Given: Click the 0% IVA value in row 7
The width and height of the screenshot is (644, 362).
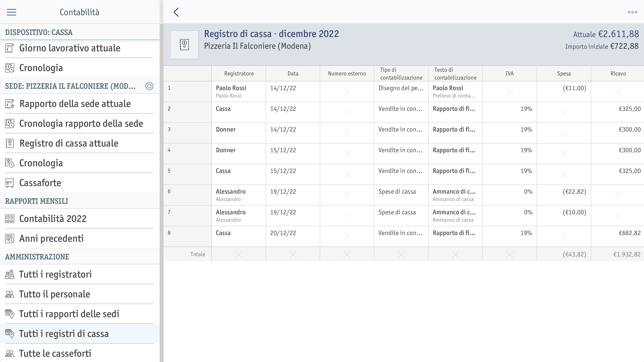Looking at the screenshot, I should [x=528, y=212].
